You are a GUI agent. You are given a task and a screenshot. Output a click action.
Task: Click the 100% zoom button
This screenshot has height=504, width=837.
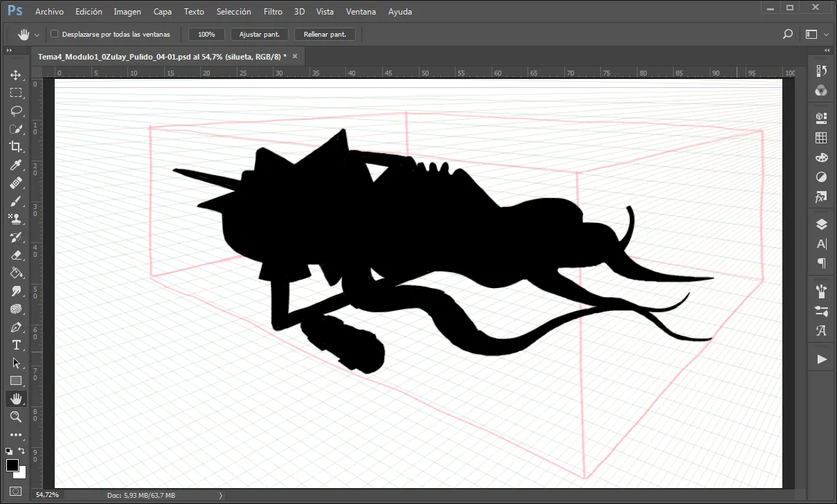click(x=206, y=34)
